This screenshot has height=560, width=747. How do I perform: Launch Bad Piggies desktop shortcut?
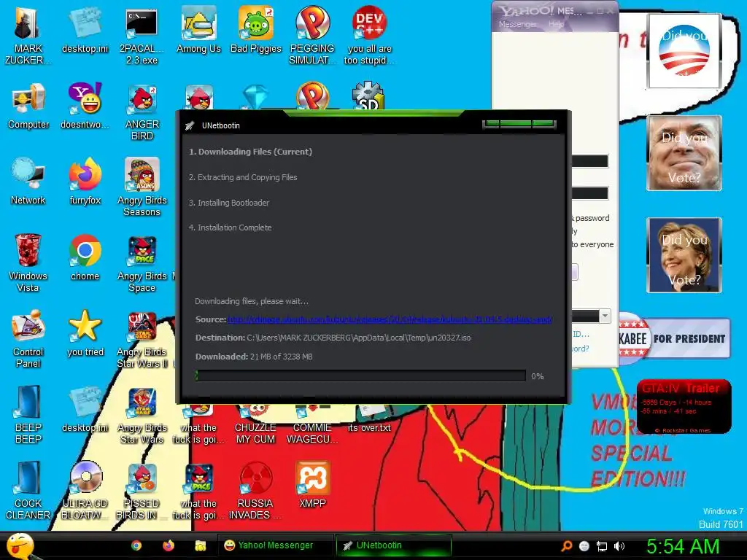click(x=256, y=31)
